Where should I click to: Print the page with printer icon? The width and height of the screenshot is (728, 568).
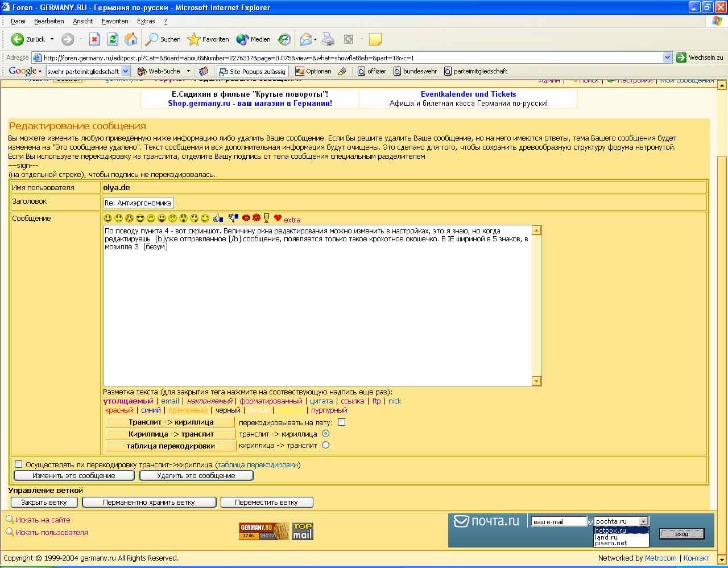coord(328,39)
